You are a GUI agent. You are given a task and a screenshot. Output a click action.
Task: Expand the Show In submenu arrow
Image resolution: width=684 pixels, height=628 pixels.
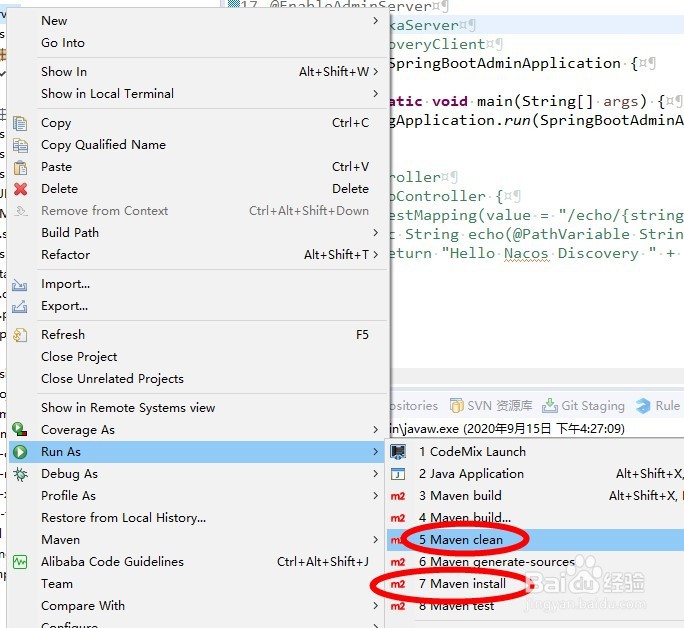(376, 72)
